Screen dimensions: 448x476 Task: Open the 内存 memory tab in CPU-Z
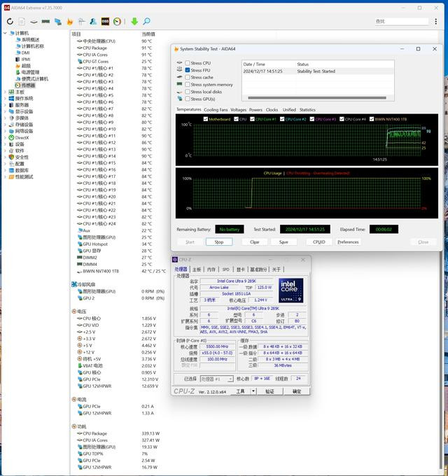(211, 269)
